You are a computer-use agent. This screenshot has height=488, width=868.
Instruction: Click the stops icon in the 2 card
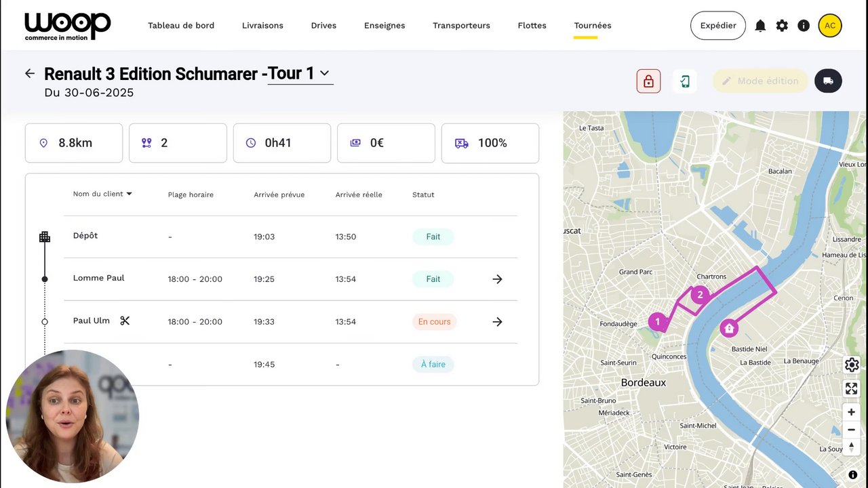(146, 143)
